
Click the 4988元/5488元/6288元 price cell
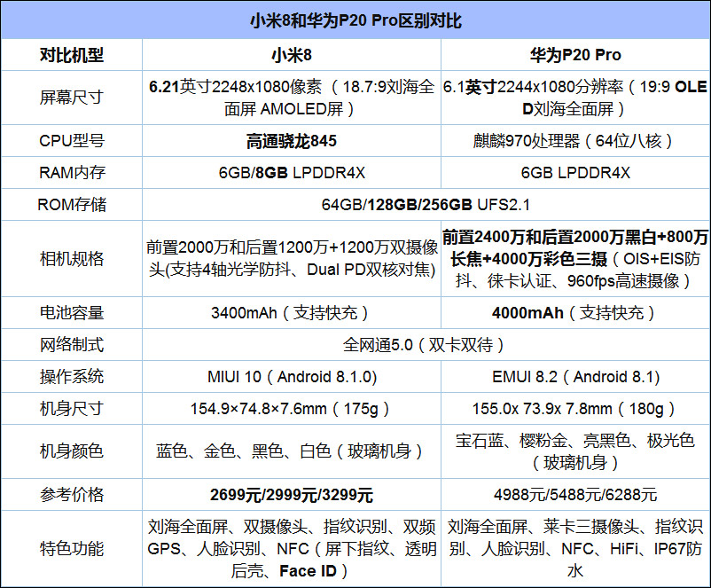(575, 494)
